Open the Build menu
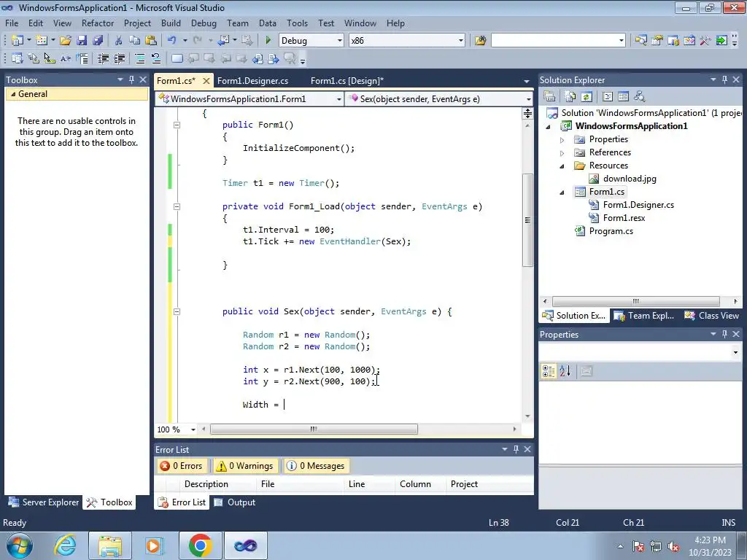 pos(171,23)
